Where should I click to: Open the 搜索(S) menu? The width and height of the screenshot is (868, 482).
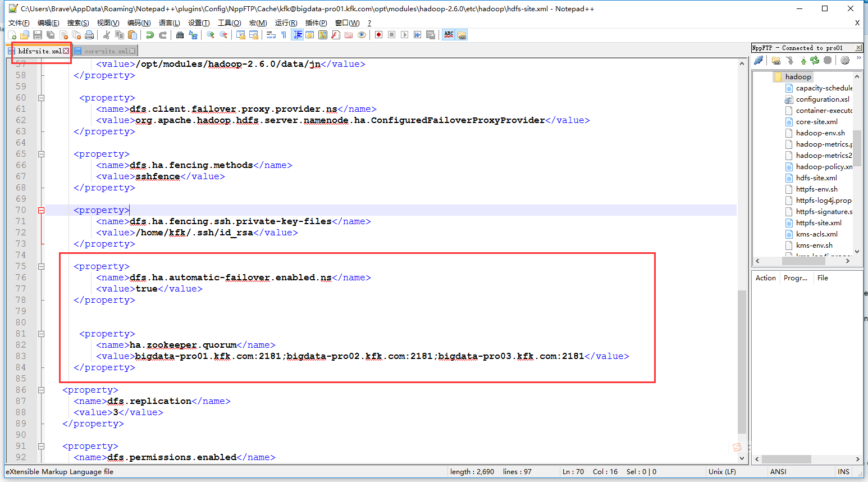(78, 23)
